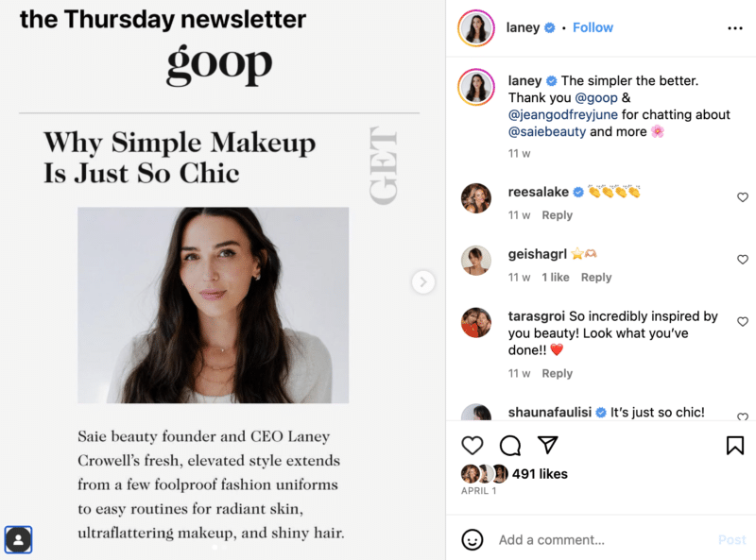Open laney's profile picture in header
Screen dimensions: 756x560
tap(476, 28)
